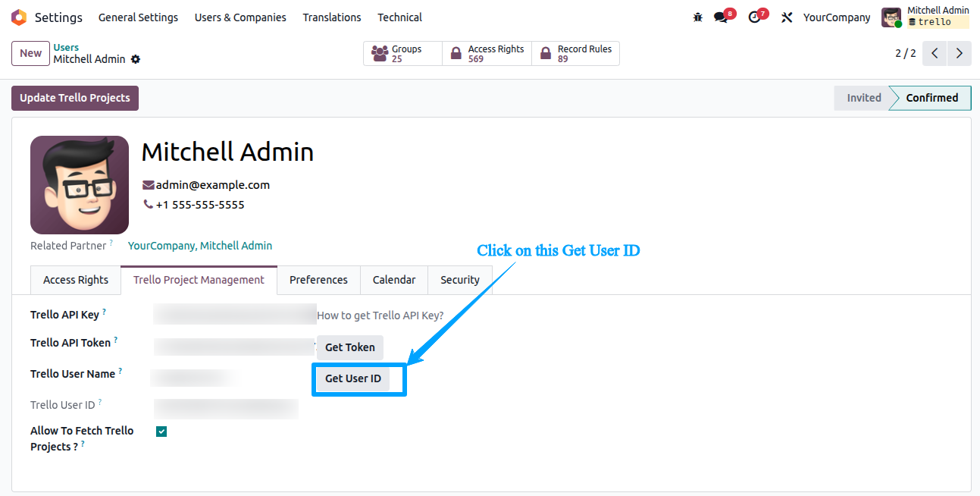Click the Related Partner help tooltip mark

point(111,242)
